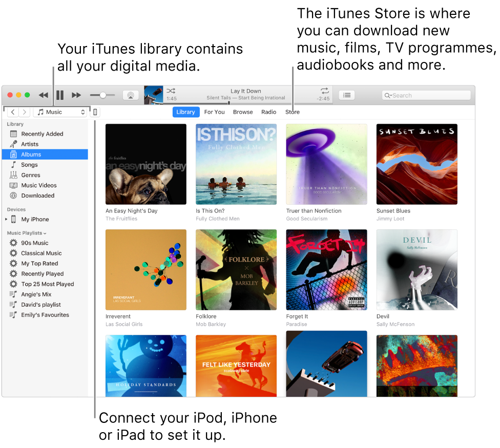Click the artist name Sally McFenson
Image resolution: width=500 pixels, height=448 pixels.
395,325
